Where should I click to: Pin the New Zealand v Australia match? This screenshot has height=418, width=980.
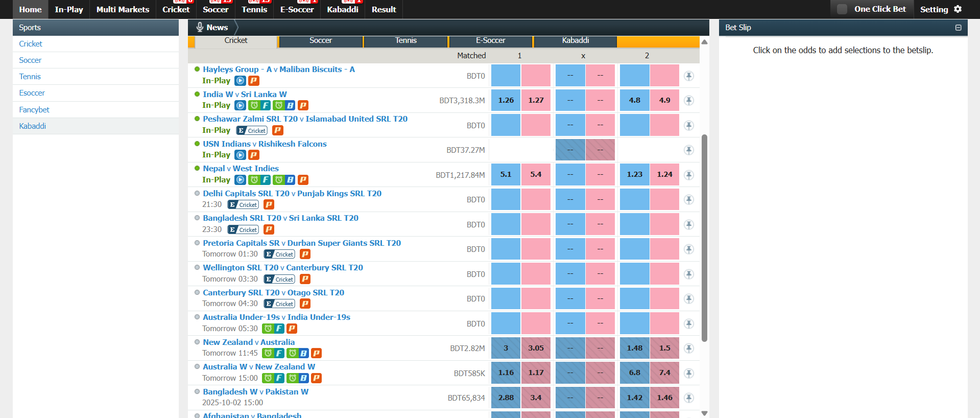click(689, 349)
